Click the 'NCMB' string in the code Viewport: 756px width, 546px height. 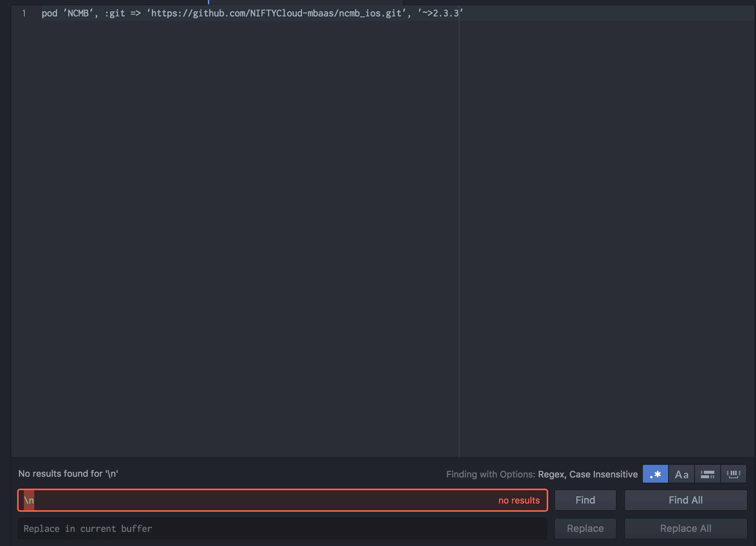pos(78,13)
